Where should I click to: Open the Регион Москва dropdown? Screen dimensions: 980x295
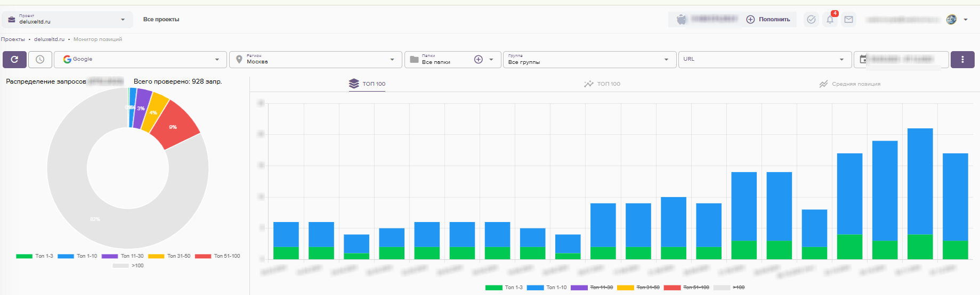[x=315, y=60]
